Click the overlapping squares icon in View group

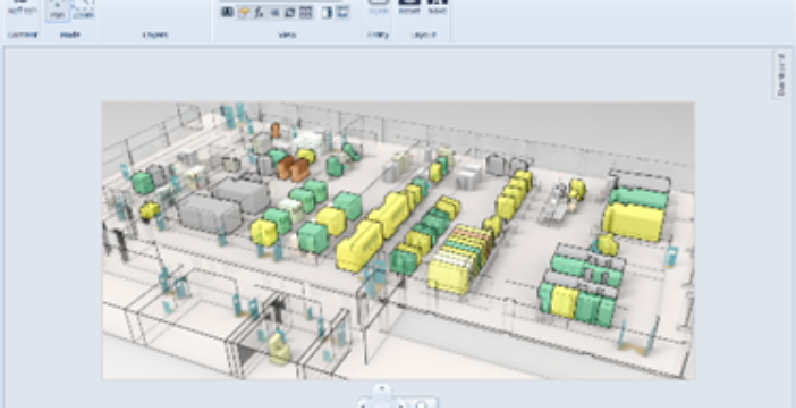[x=288, y=12]
